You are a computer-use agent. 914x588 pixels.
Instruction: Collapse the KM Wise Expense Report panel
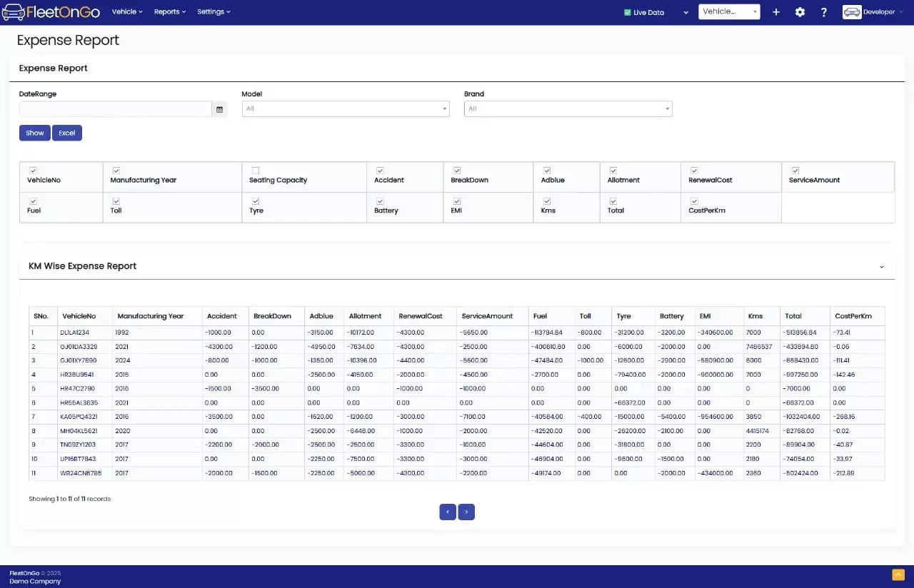pos(881,267)
